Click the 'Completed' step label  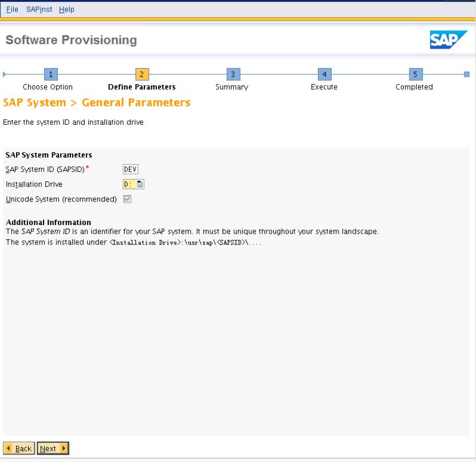[x=414, y=87]
